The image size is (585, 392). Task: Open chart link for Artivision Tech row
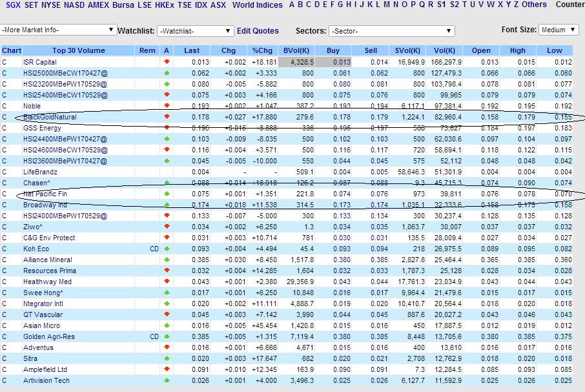[4, 381]
